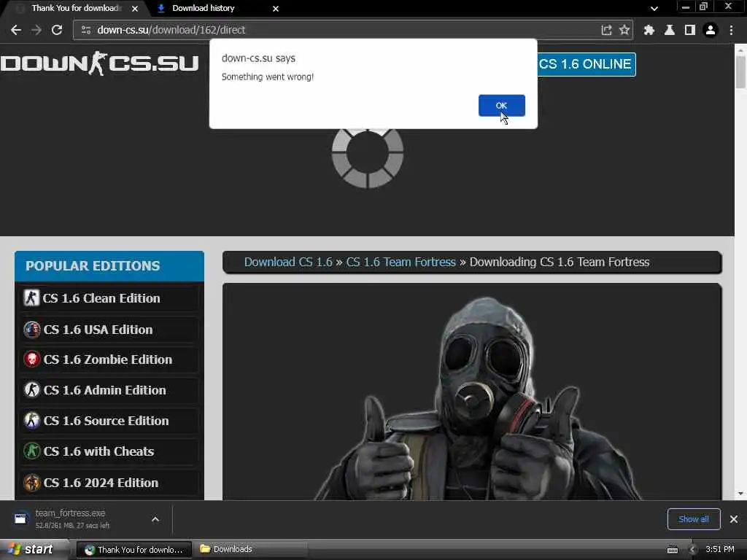747x560 pixels.
Task: Close the Download history tab
Action: (x=275, y=9)
